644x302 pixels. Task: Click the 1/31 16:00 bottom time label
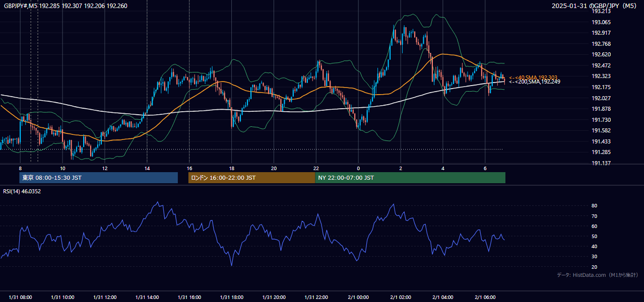pos(189,297)
